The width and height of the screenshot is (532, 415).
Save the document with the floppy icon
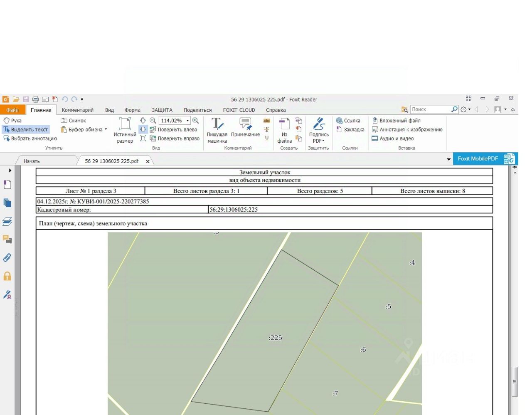click(26, 99)
